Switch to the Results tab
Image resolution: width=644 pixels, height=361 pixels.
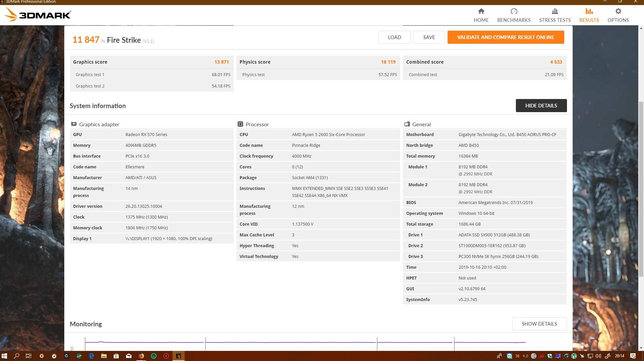(589, 15)
